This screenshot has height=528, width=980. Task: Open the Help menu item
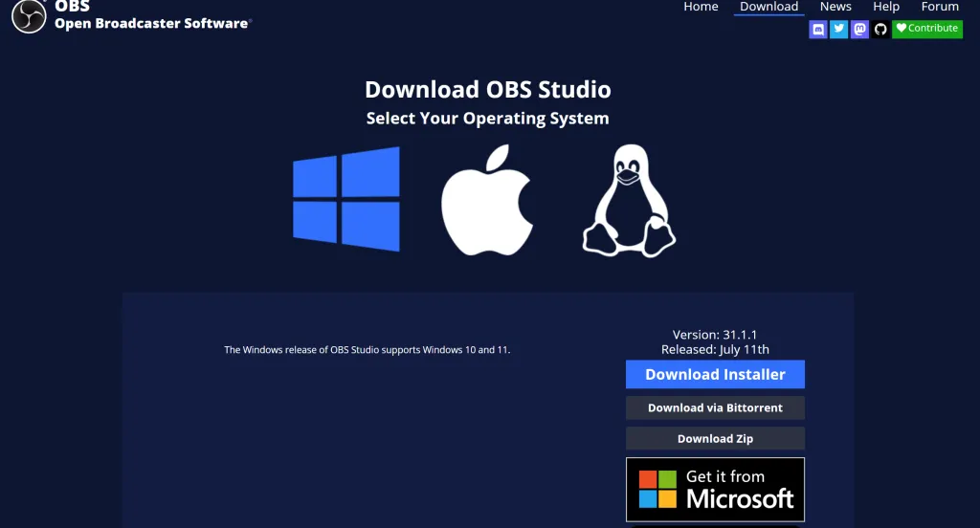click(x=886, y=7)
